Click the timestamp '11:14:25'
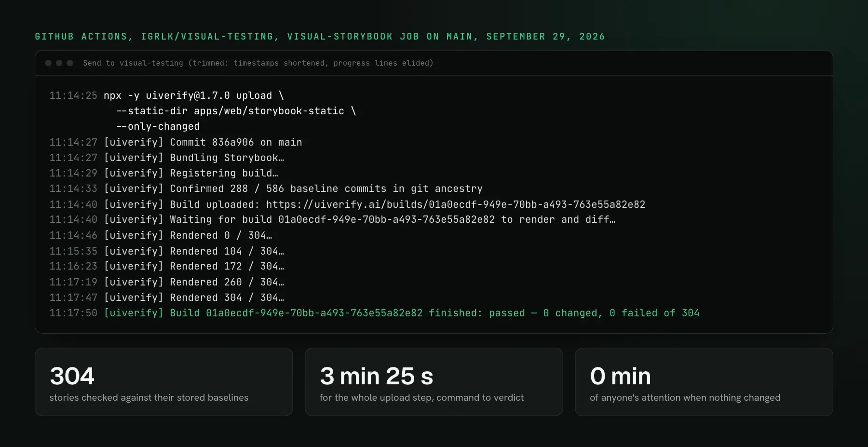The height and width of the screenshot is (447, 868). click(73, 95)
